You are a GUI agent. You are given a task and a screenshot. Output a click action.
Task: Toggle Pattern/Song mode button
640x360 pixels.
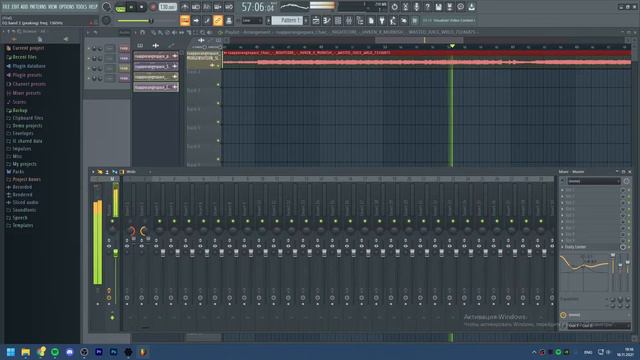pos(120,7)
